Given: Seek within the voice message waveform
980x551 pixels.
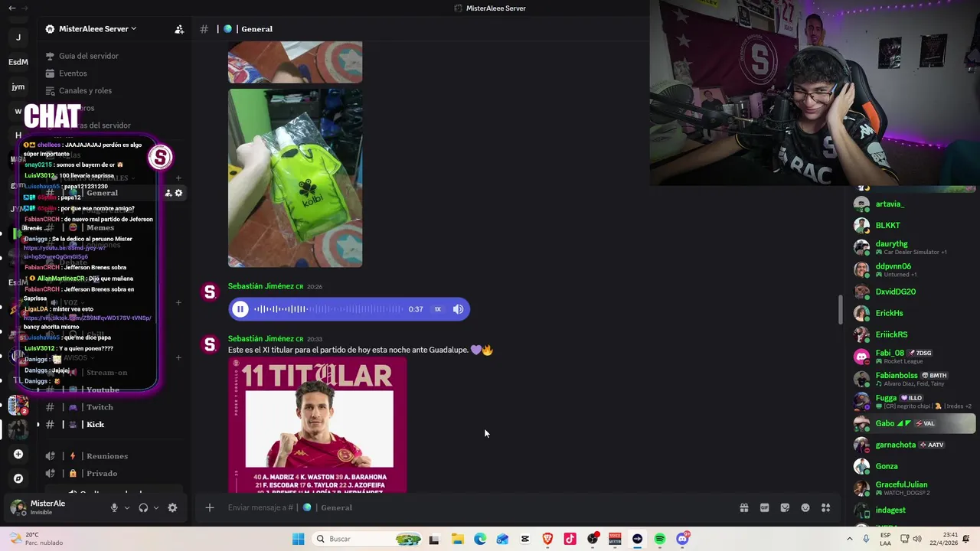Looking at the screenshot, I should tap(328, 309).
